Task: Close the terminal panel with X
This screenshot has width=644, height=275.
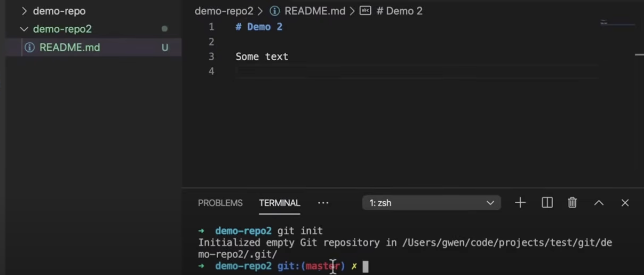Action: [625, 203]
